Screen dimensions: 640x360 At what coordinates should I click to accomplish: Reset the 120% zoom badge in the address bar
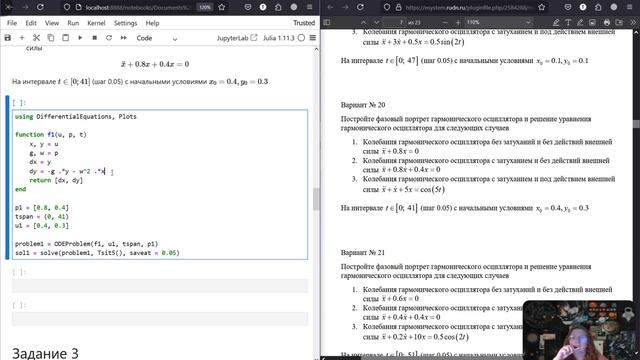(x=205, y=7)
